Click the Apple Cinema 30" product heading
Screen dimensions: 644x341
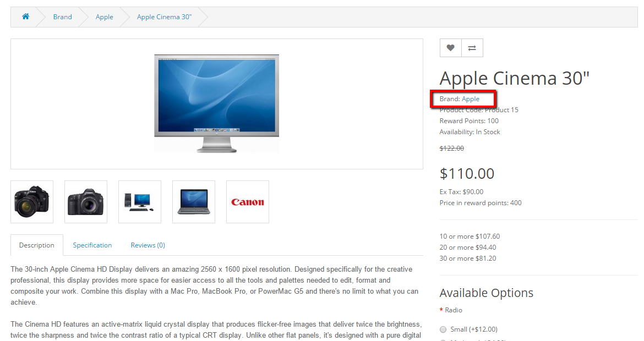[514, 78]
